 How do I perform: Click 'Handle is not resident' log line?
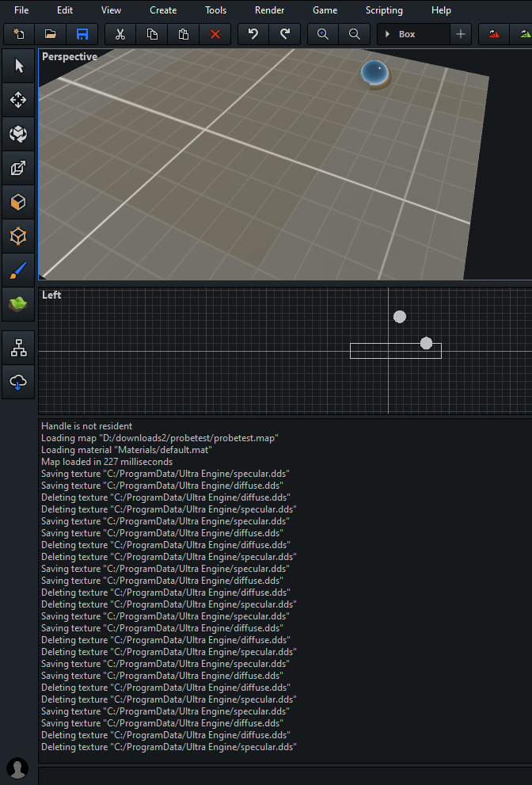pos(86,426)
